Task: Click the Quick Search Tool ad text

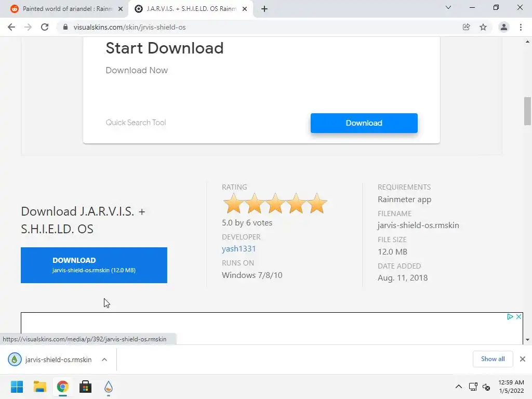Action: coord(136,123)
